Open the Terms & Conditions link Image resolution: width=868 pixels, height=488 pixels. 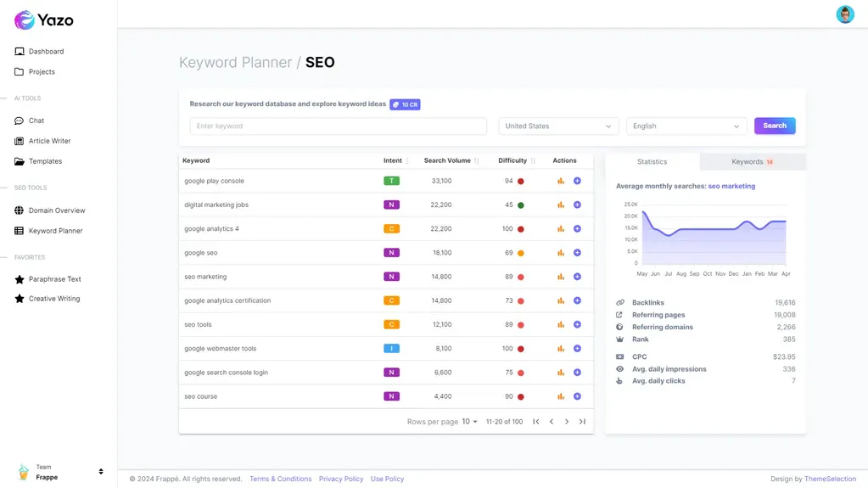[x=281, y=480]
